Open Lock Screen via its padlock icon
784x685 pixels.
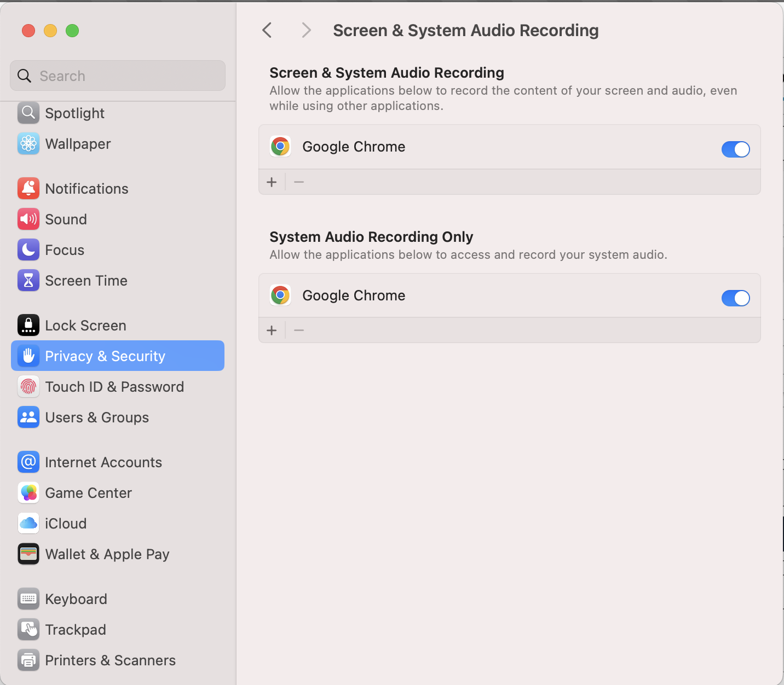click(28, 326)
